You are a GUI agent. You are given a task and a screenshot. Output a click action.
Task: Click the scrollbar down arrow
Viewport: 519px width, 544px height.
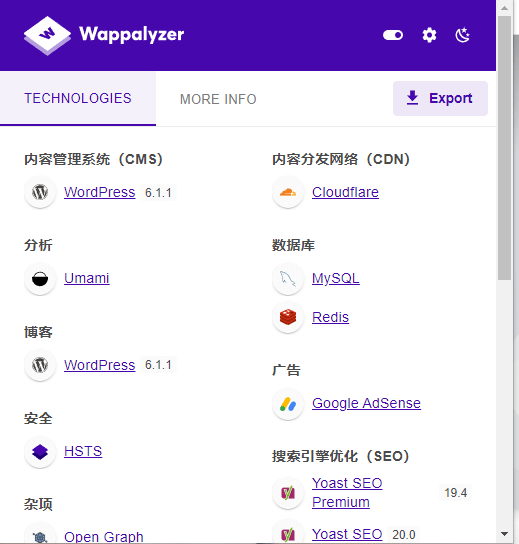point(504,534)
